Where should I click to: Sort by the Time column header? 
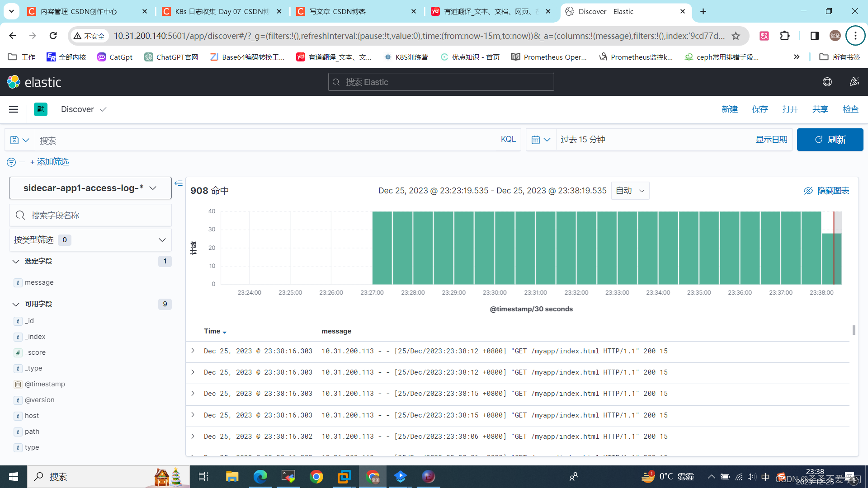[x=215, y=331]
